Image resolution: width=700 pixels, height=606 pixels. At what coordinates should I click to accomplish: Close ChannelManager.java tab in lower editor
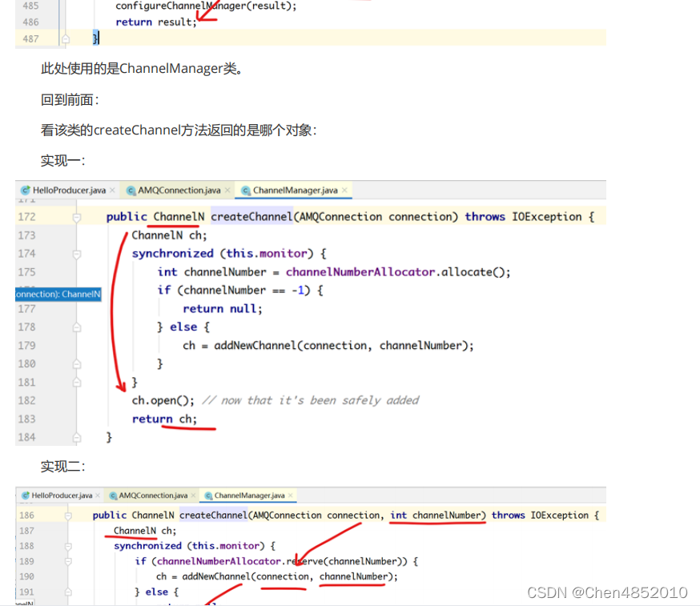click(x=291, y=496)
